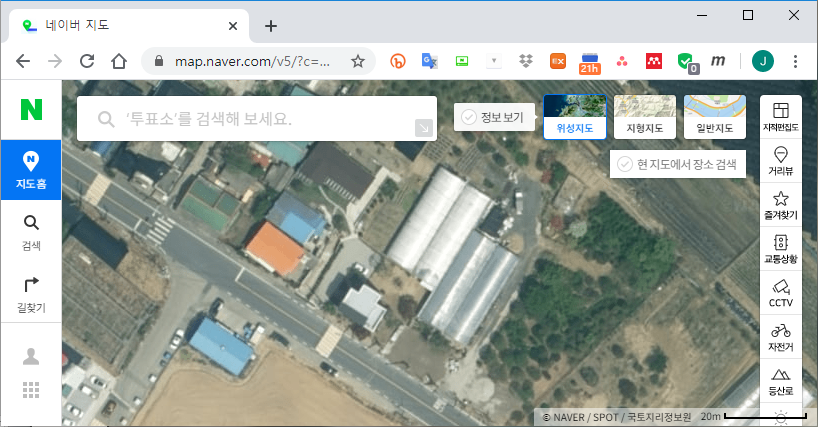The image size is (818, 427).
Task: Enable the 지적편집도 cadastral map layer
Action: coord(781,117)
